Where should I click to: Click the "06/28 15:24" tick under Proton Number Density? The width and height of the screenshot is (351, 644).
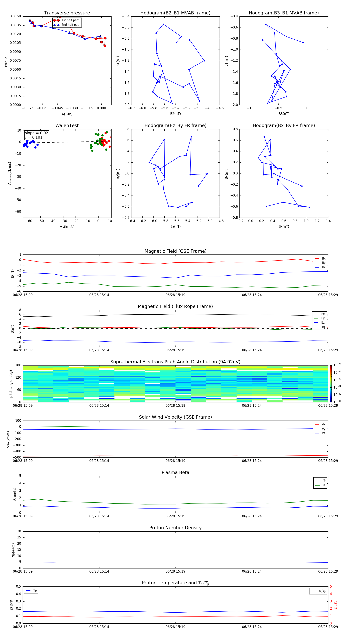coord(252,571)
